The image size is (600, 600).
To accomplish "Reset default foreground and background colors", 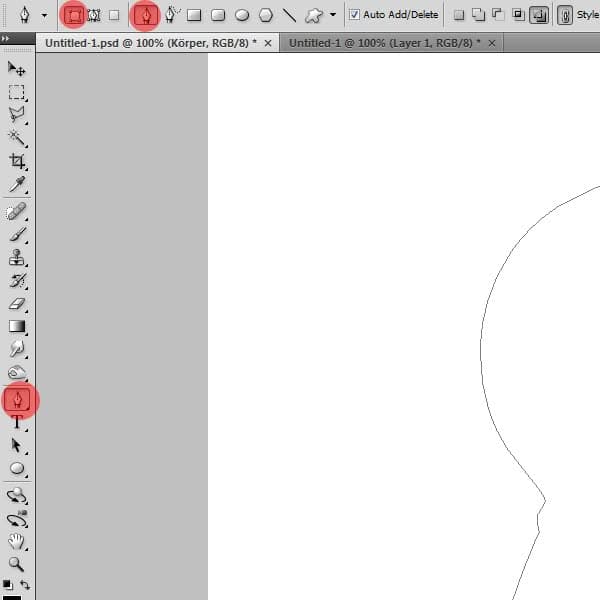I will pyautogui.click(x=7, y=585).
